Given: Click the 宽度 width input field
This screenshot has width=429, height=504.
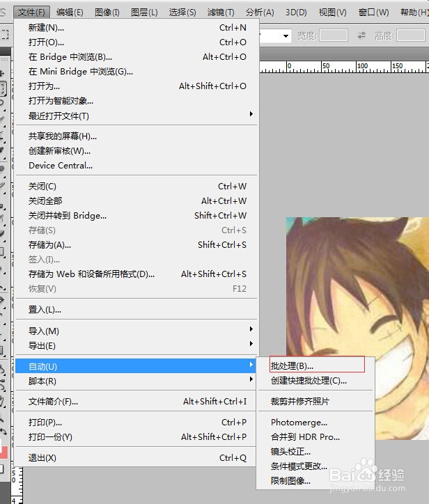Looking at the screenshot, I should click(334, 35).
